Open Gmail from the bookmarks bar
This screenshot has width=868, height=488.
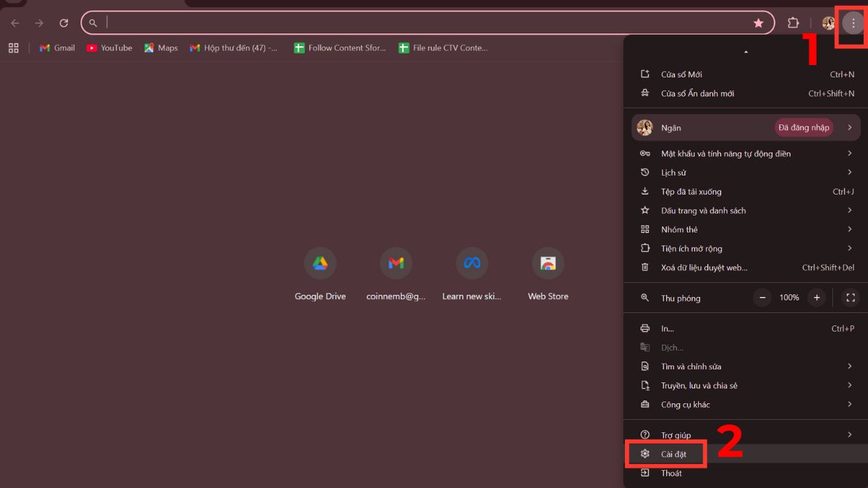coord(56,48)
